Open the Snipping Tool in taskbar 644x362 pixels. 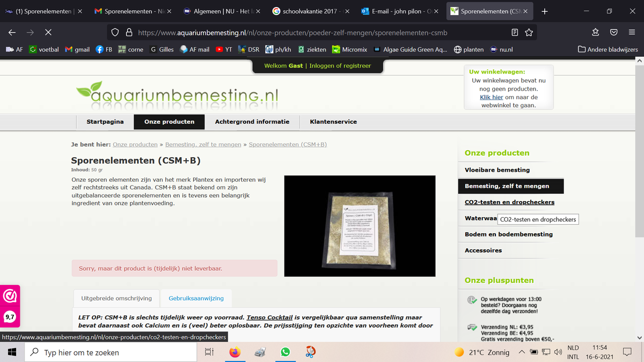click(310, 352)
